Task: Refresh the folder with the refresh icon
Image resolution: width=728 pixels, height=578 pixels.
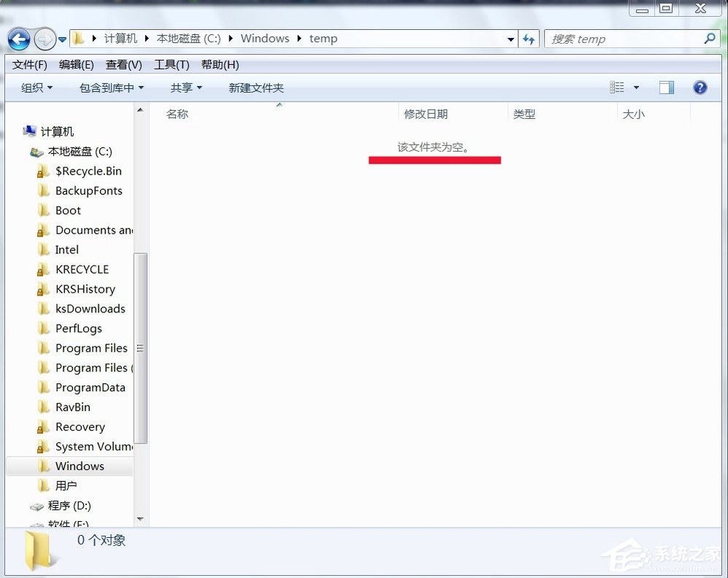Action: 529,39
